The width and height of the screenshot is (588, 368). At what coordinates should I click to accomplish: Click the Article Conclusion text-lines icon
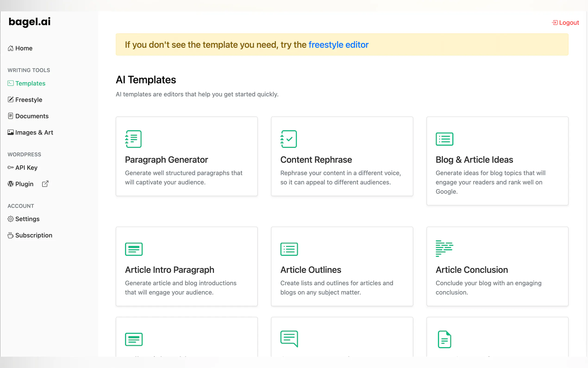coord(444,248)
